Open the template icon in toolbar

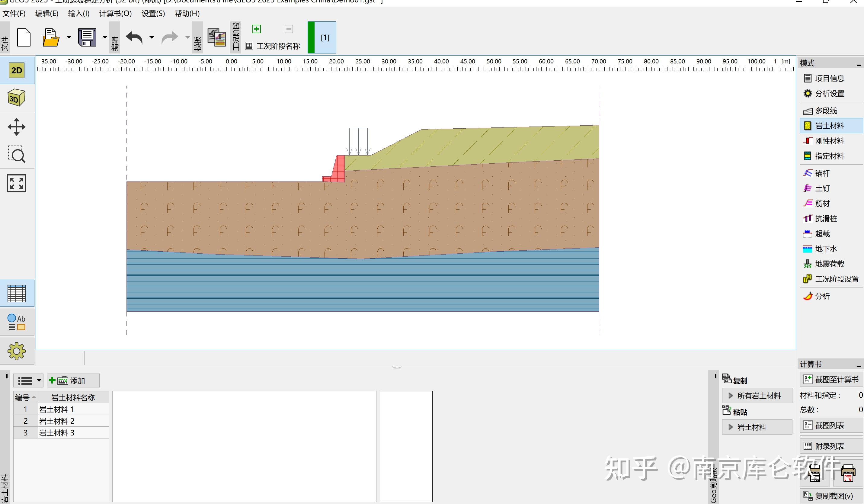coord(217,37)
